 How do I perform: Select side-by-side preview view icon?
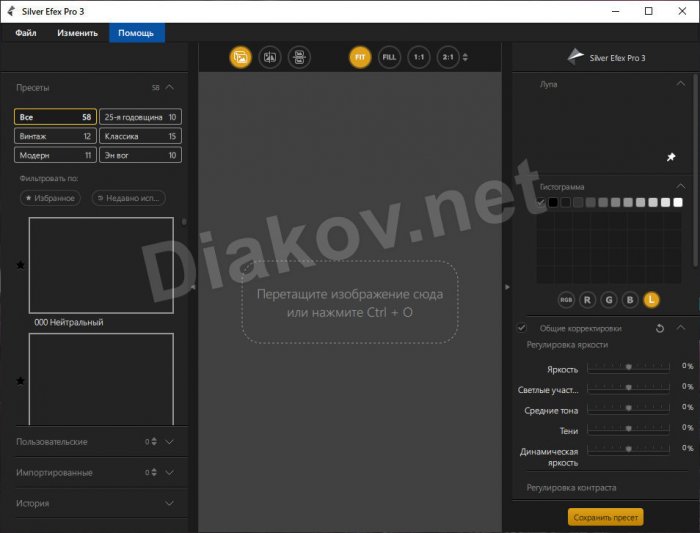pyautogui.click(x=299, y=57)
